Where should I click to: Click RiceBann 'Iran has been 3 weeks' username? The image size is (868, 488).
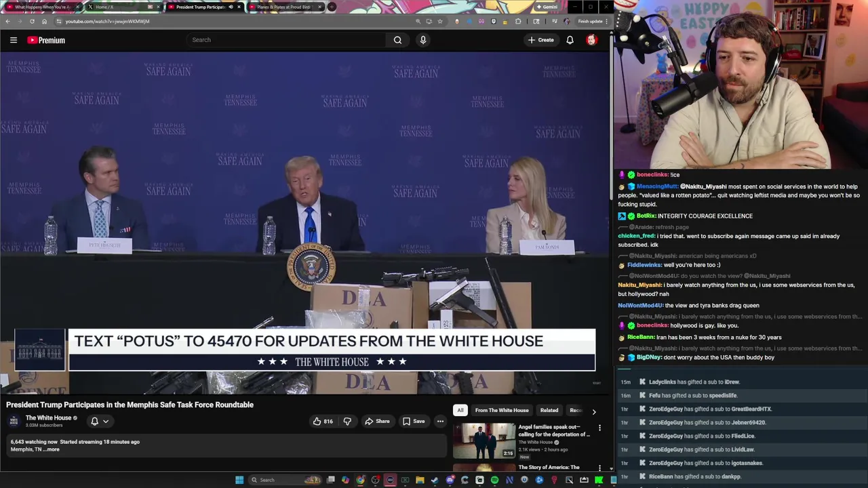(641, 337)
